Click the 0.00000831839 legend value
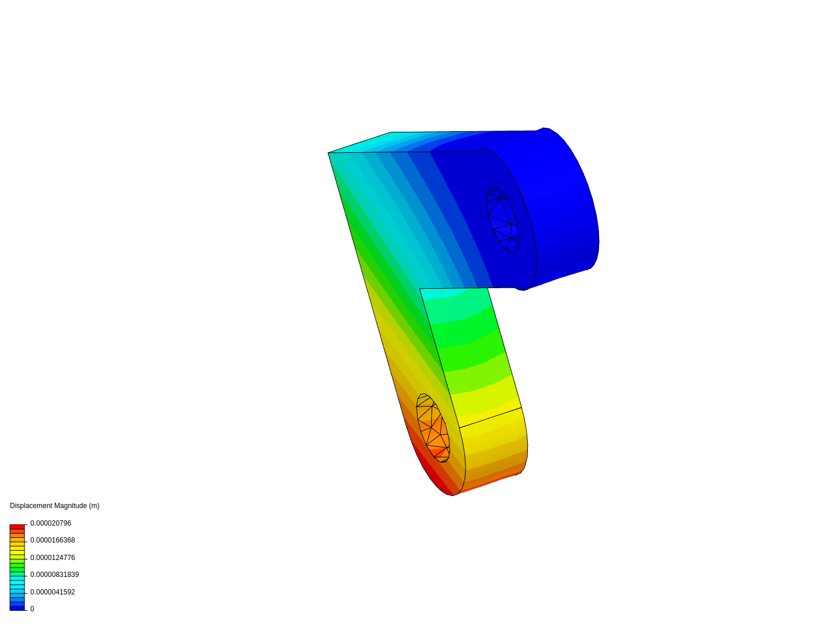Viewport: 840px width, 630px height. click(x=54, y=575)
